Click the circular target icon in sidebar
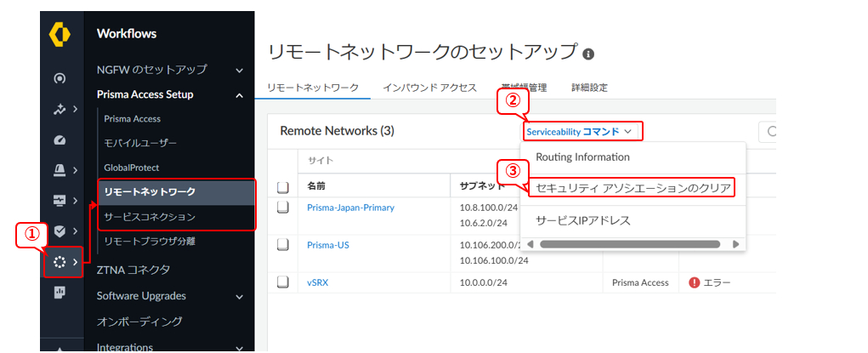Screen dimensions: 868x353 click(60, 79)
